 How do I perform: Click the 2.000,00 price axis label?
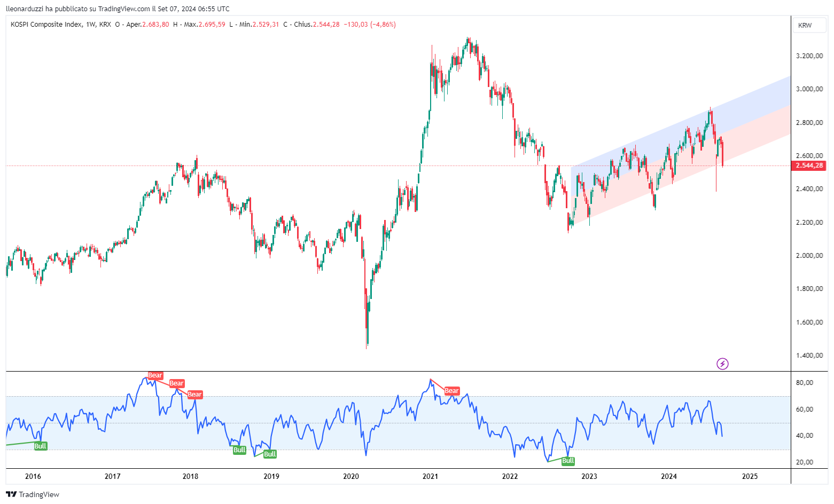pos(809,256)
